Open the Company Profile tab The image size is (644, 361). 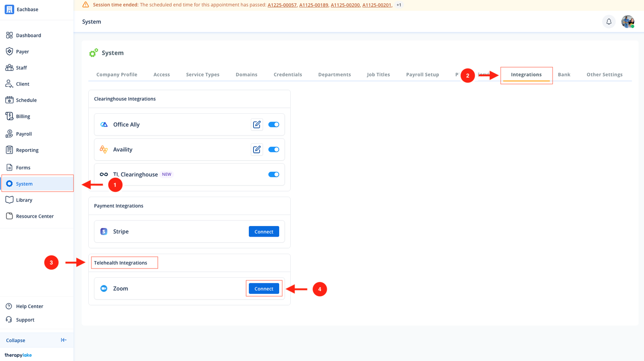pos(117,75)
